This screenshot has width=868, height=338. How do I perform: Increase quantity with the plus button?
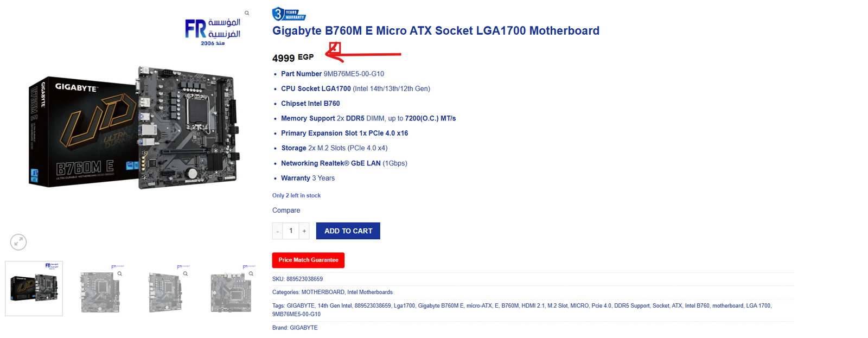[304, 231]
